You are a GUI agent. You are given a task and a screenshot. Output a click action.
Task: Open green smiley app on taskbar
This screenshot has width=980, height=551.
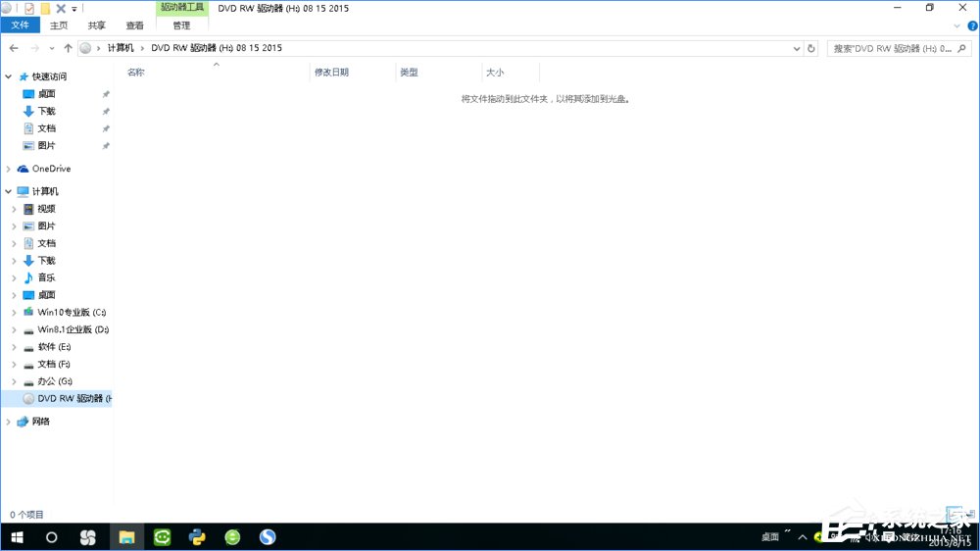pyautogui.click(x=163, y=537)
